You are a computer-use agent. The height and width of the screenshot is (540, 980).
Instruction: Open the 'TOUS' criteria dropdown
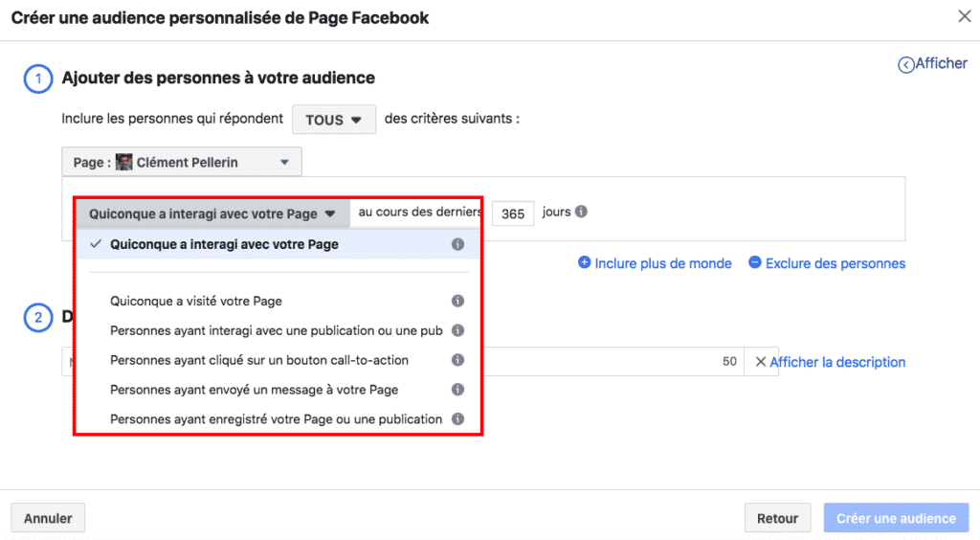333,121
